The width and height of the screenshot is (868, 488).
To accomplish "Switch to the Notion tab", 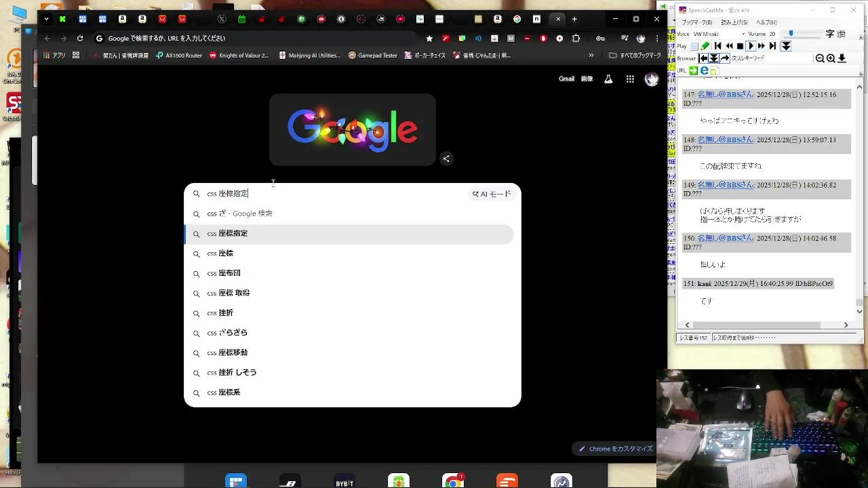I will coord(537,19).
